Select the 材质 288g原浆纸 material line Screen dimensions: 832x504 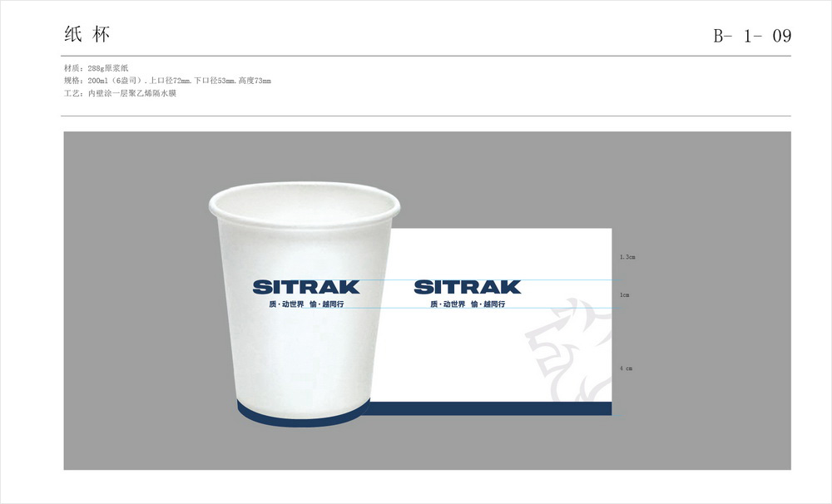point(96,67)
